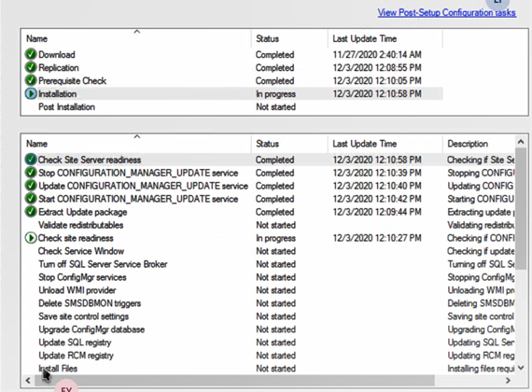
Task: Select Delete SMSDBMON triggers row
Action: [x=268, y=303]
